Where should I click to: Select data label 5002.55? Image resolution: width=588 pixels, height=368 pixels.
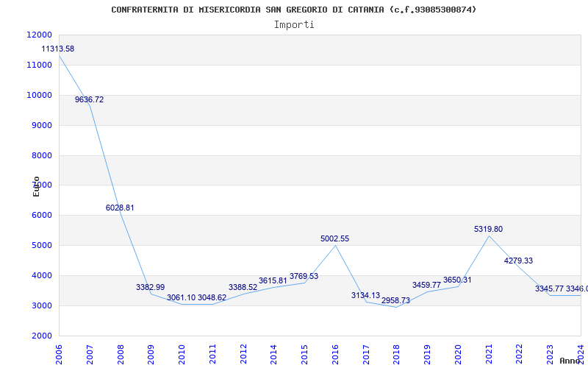click(x=335, y=238)
